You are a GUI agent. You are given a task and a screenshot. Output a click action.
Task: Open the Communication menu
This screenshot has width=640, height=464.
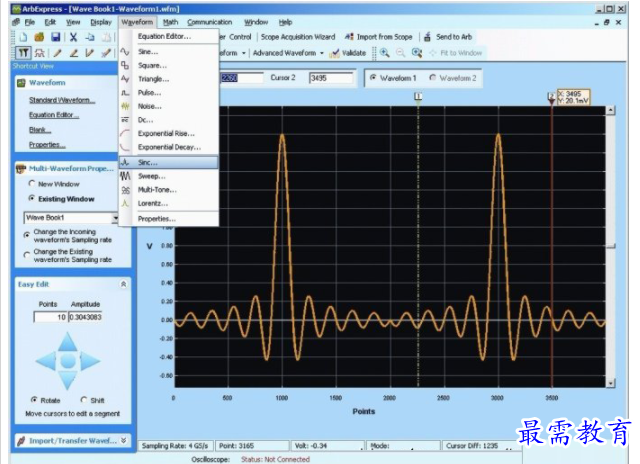pos(210,22)
